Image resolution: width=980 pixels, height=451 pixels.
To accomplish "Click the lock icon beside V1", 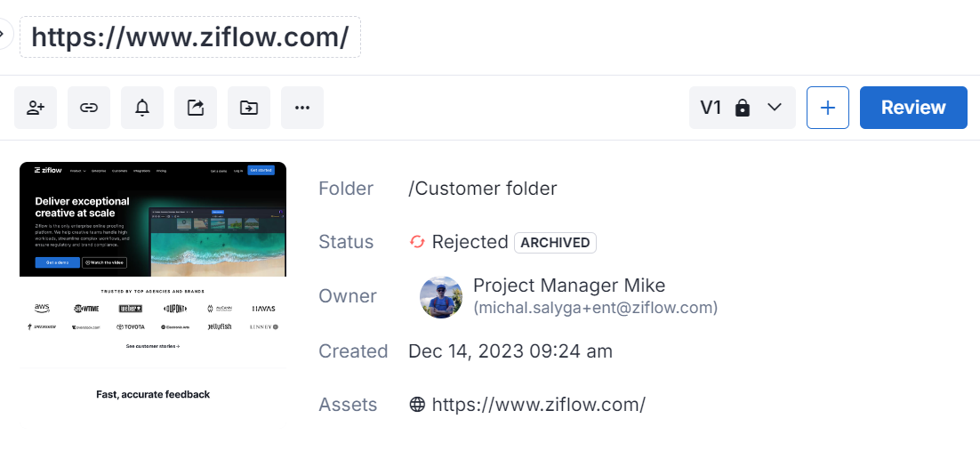I will click(743, 108).
